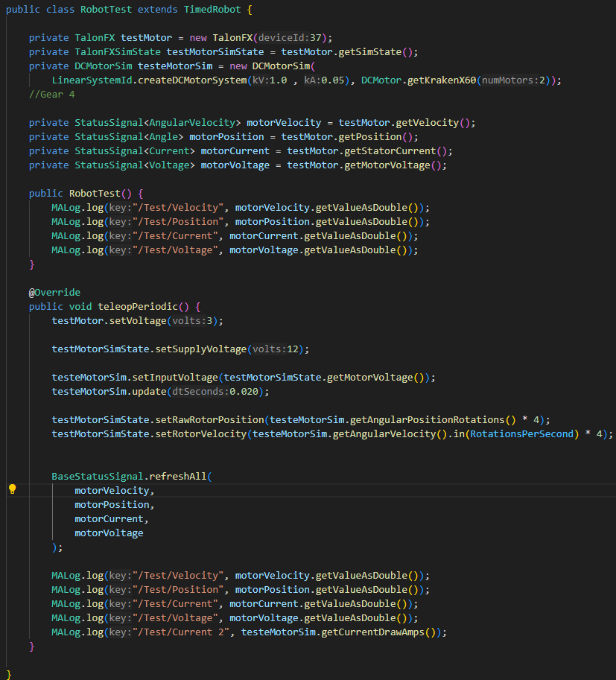
Task: Click the setVoltage method call
Action: click(138, 321)
